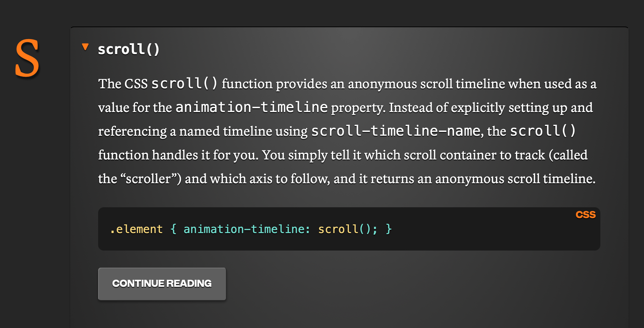Click inline code animation-timeline in the paragraph
Image resolution: width=644 pixels, height=328 pixels.
(x=251, y=107)
